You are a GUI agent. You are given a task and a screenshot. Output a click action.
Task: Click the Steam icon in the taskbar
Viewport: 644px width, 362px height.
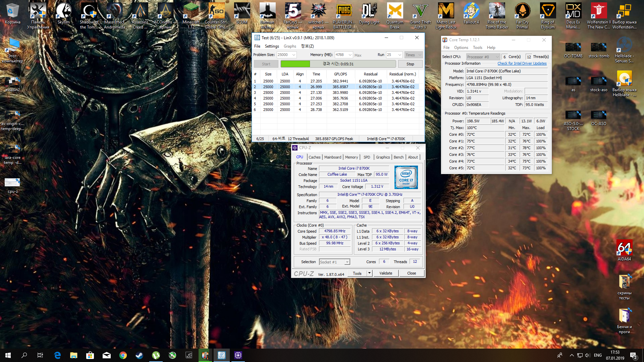(x=140, y=355)
